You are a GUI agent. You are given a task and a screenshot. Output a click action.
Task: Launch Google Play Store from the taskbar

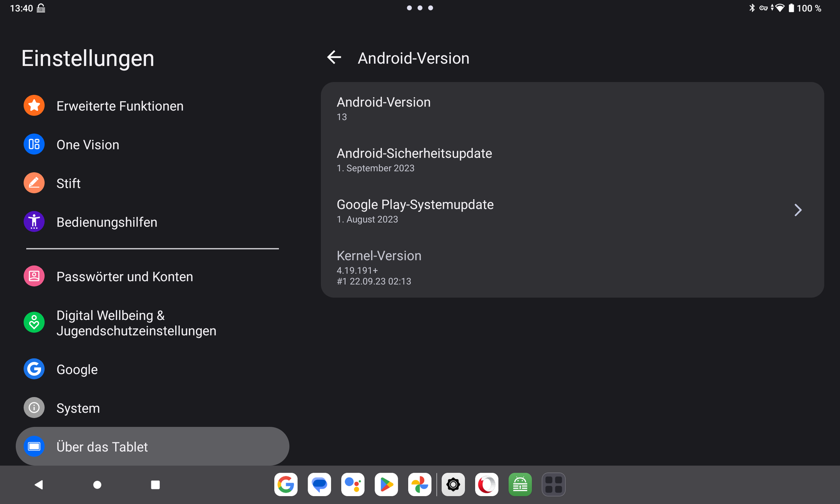(386, 485)
